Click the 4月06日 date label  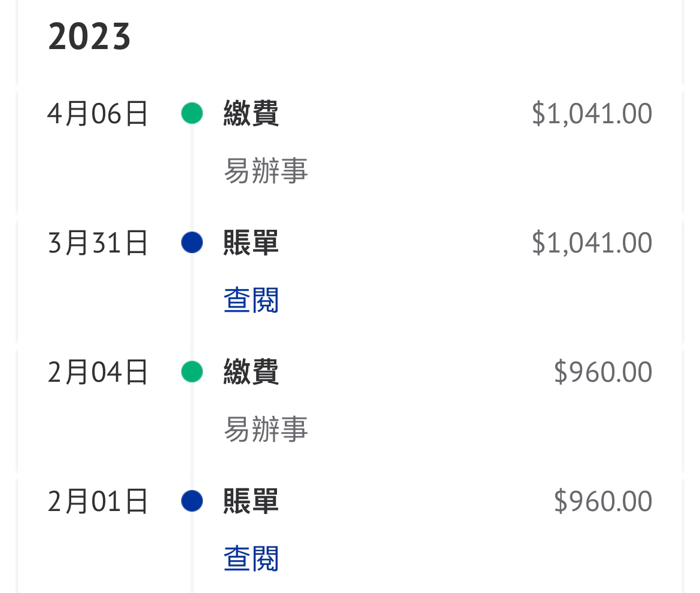tap(98, 114)
